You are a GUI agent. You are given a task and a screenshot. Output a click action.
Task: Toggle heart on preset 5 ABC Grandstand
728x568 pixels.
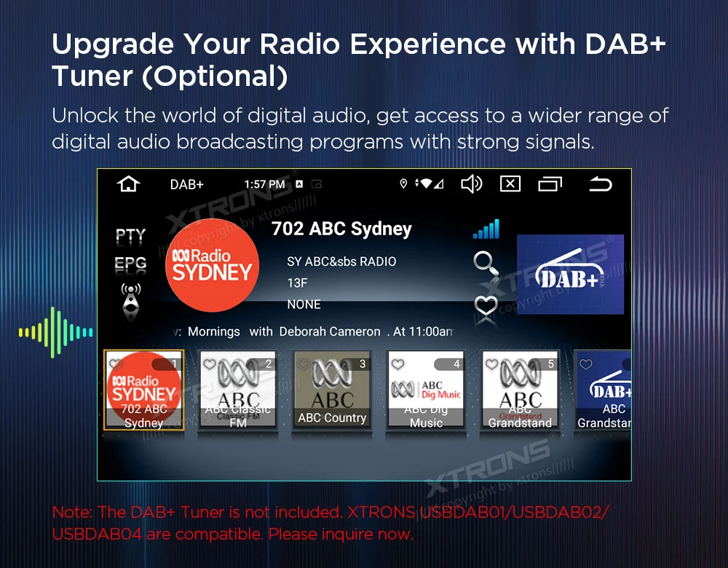[x=492, y=365]
